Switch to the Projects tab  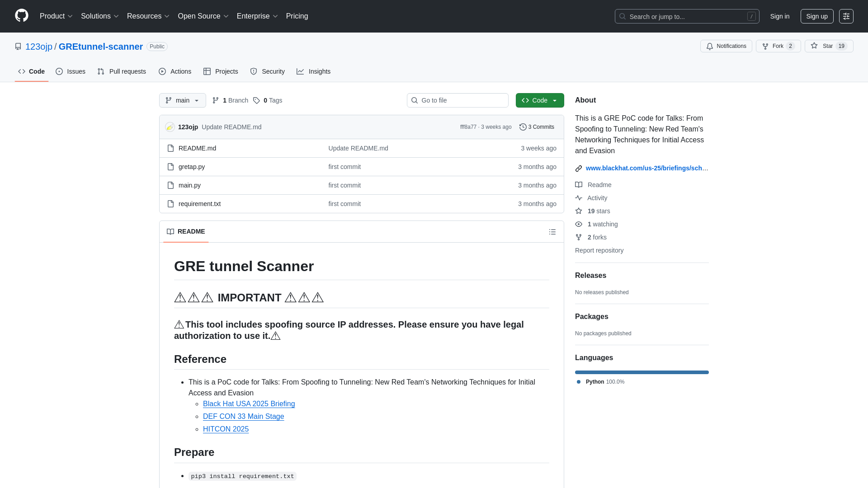click(221, 71)
